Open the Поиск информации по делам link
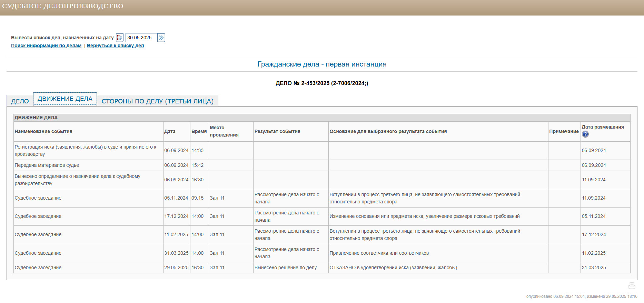The height and width of the screenshot is (303, 644). (46, 46)
